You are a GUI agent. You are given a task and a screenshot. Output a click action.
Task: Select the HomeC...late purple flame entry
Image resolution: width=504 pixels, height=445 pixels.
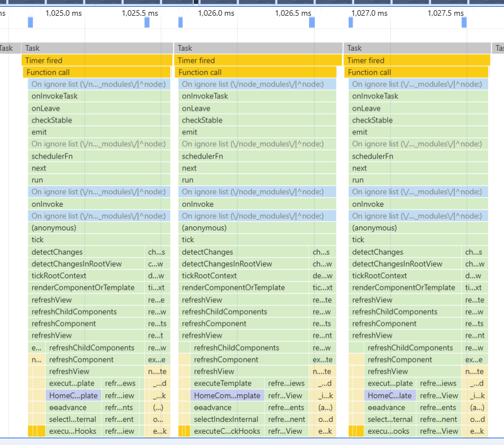pos(390,395)
